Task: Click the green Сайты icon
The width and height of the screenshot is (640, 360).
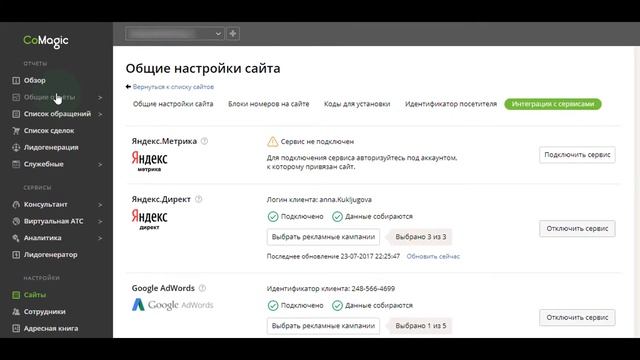Action: (x=16, y=295)
